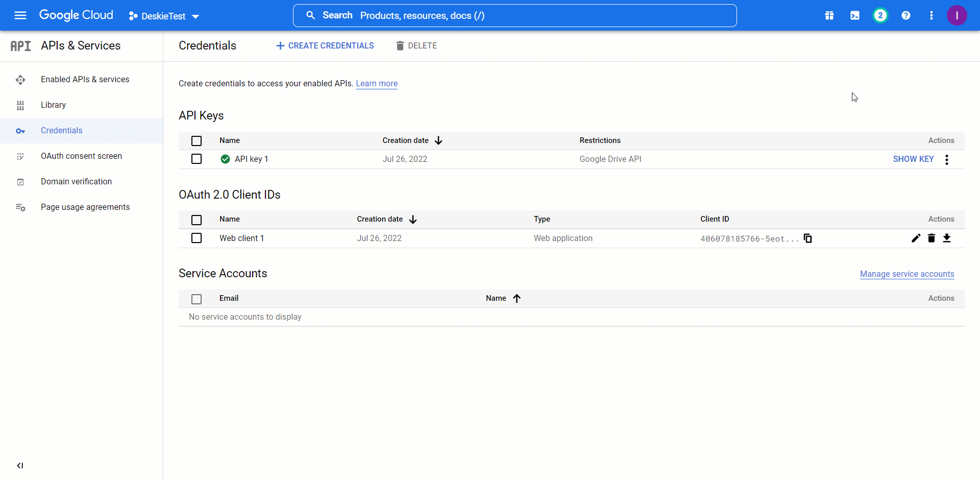Open OAuth consent screen page
980x480 pixels.
[x=82, y=156]
